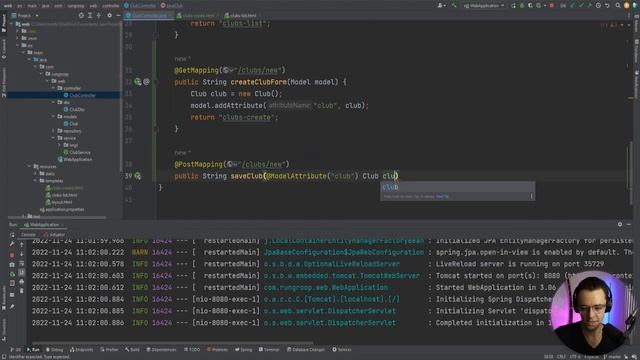Click the run with coverage icon
This screenshot has width=640, height=360.
point(530,6)
